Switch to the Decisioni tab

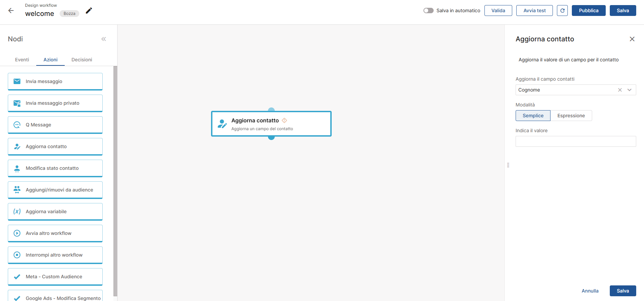point(82,60)
